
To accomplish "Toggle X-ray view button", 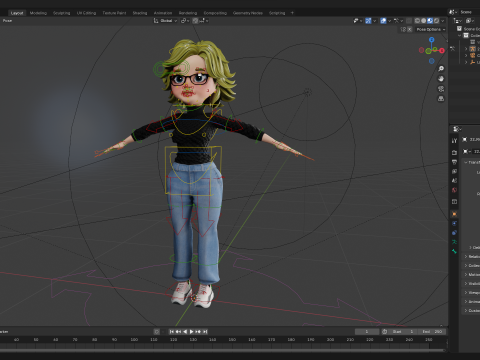I will coord(409,21).
